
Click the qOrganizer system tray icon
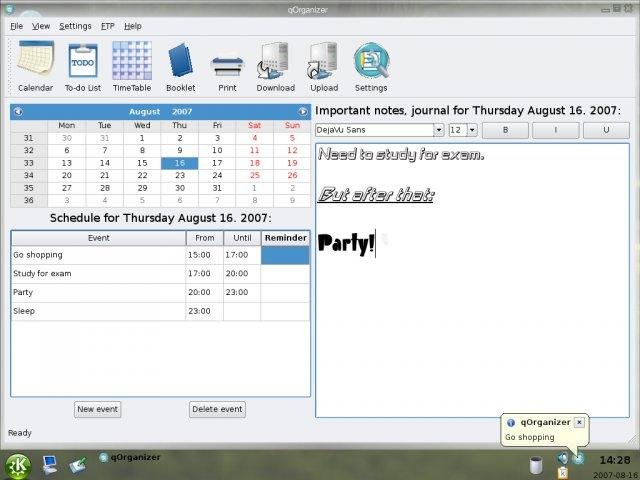[x=578, y=459]
